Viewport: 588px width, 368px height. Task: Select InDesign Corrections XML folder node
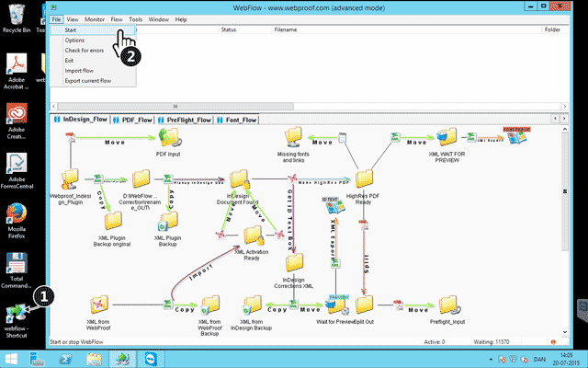pos(294,262)
